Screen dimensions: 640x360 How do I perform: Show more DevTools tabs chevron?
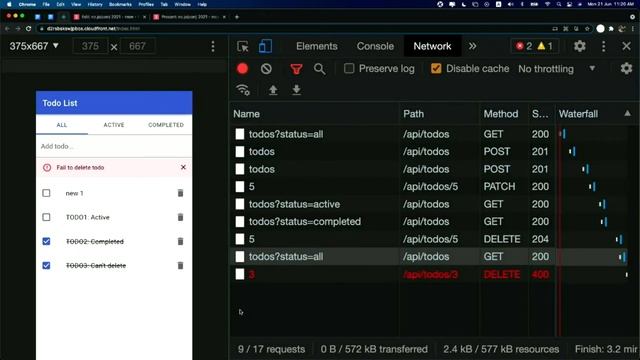(x=472, y=46)
